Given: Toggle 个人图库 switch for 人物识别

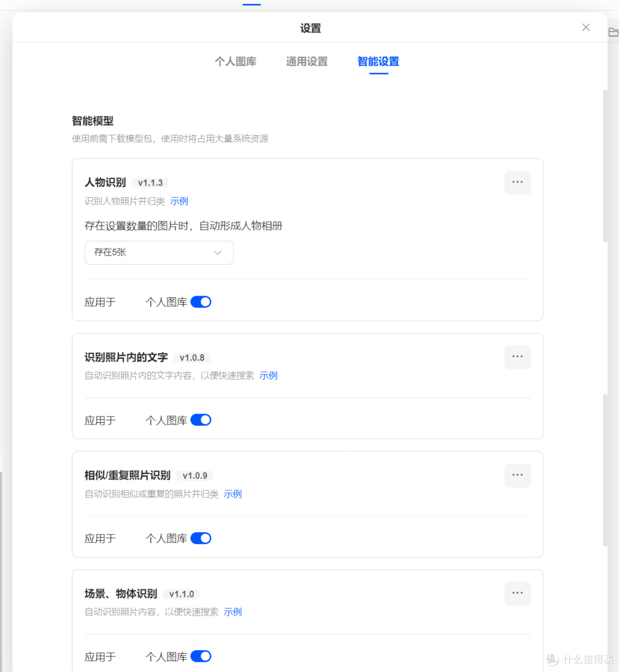Looking at the screenshot, I should click(201, 302).
